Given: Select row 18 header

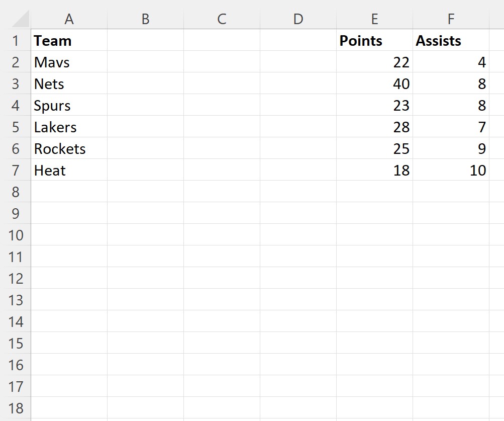Looking at the screenshot, I should (16, 408).
